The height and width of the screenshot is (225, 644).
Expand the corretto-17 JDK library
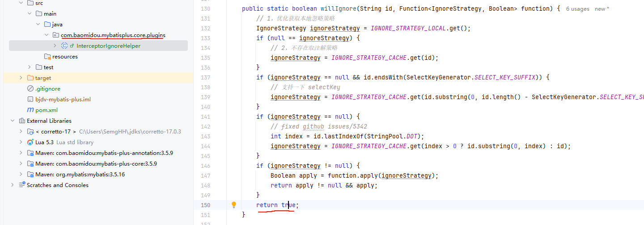point(21,131)
